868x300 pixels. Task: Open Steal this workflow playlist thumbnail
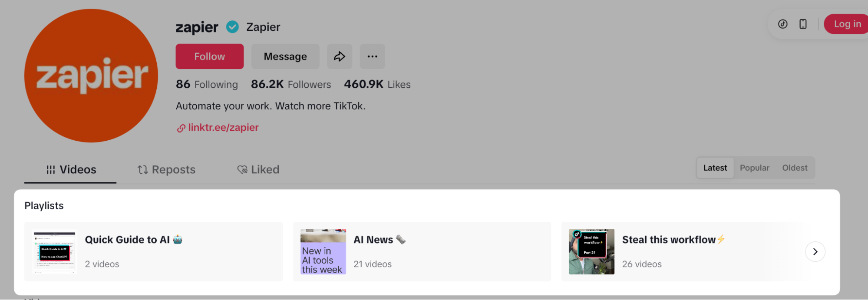(x=591, y=252)
